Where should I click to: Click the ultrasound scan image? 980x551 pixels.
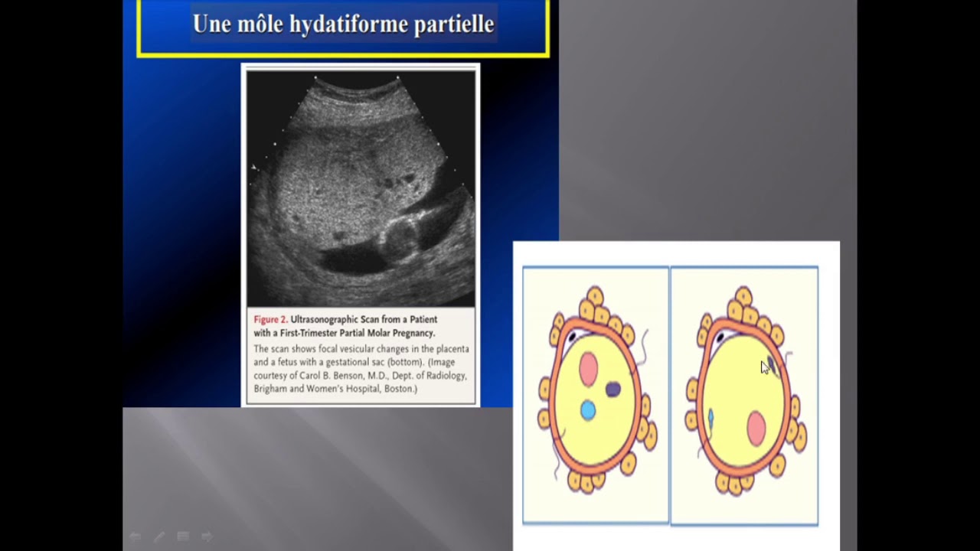(x=361, y=189)
